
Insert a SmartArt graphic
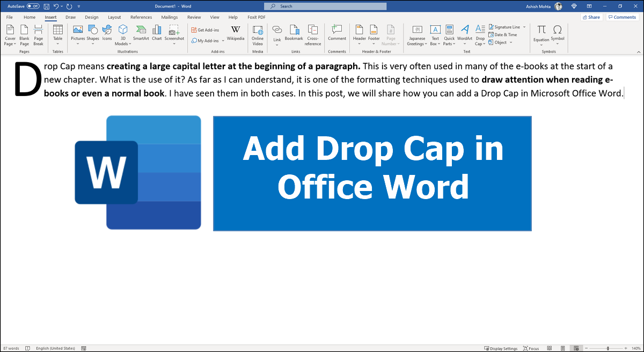pos(141,32)
